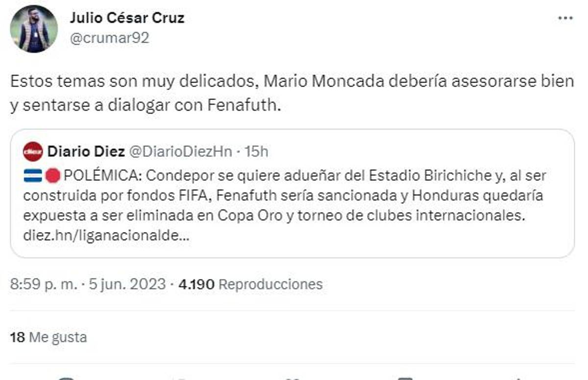Click the Reproducciones label
The width and height of the screenshot is (588, 380).
pyautogui.click(x=270, y=284)
